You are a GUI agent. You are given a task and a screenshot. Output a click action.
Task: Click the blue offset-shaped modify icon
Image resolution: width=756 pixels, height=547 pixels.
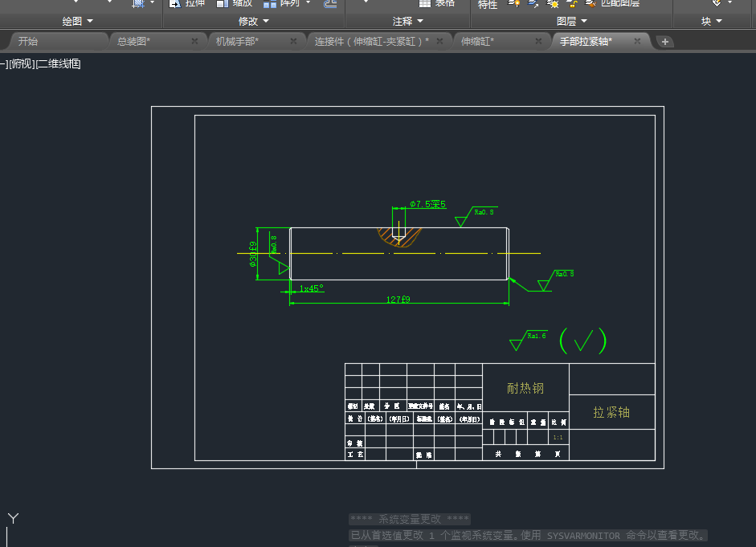(x=330, y=3)
